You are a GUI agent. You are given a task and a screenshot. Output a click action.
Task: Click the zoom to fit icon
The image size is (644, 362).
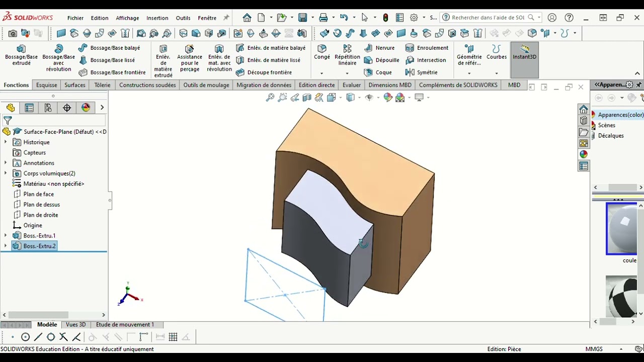click(270, 98)
